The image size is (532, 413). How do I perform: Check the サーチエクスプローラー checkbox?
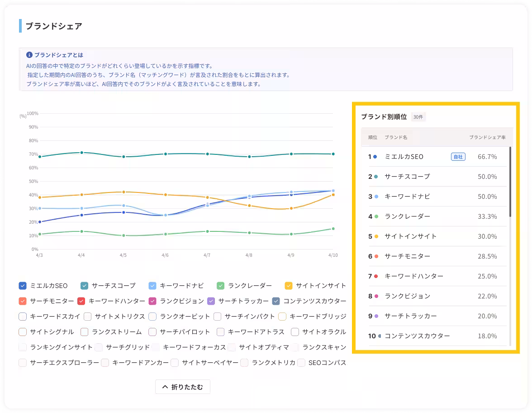click(x=23, y=363)
